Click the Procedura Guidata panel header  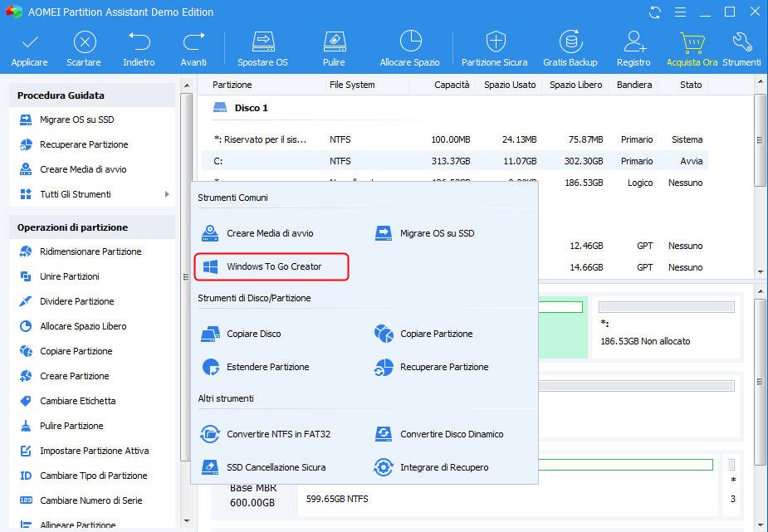(x=92, y=95)
